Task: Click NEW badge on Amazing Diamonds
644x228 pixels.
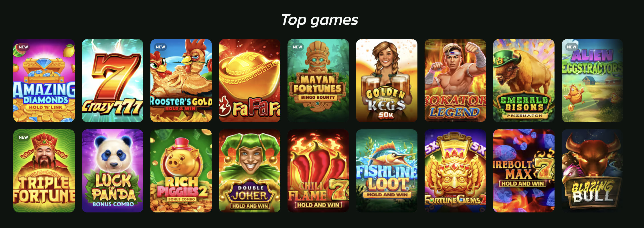Action: coord(23,47)
